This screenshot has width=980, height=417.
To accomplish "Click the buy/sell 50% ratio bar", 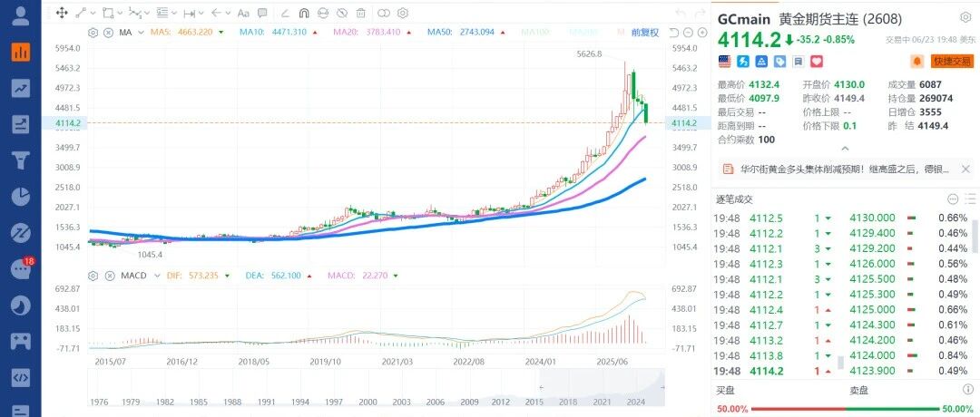I will (845, 409).
